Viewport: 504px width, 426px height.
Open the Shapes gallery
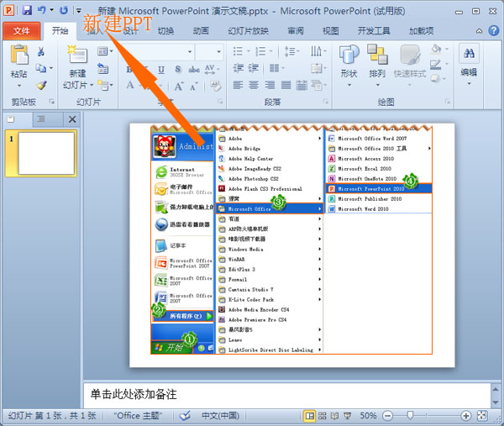pyautogui.click(x=349, y=66)
